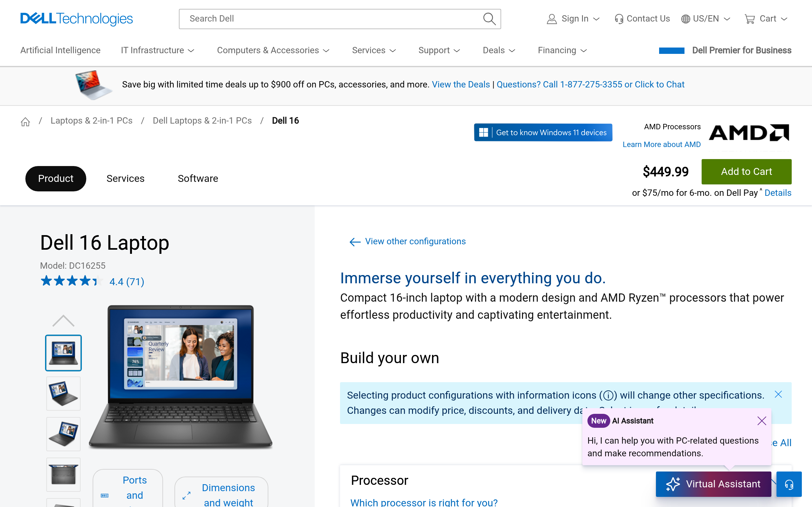
Task: Click the Add to Cart button
Action: tap(746, 172)
